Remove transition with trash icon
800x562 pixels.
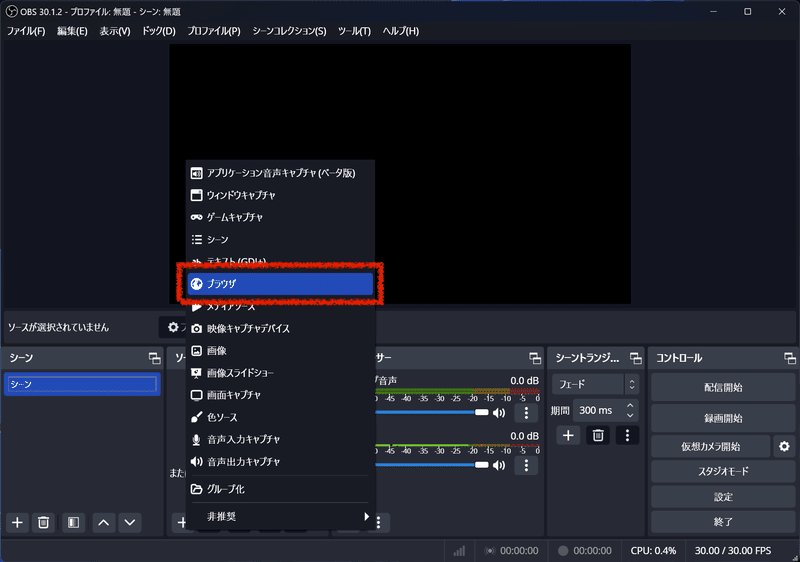pos(598,436)
